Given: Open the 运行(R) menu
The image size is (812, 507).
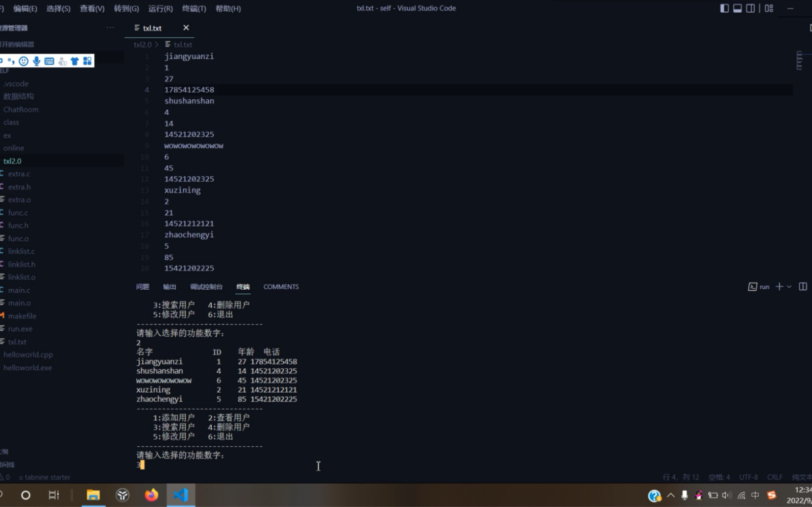Looking at the screenshot, I should tap(160, 8).
